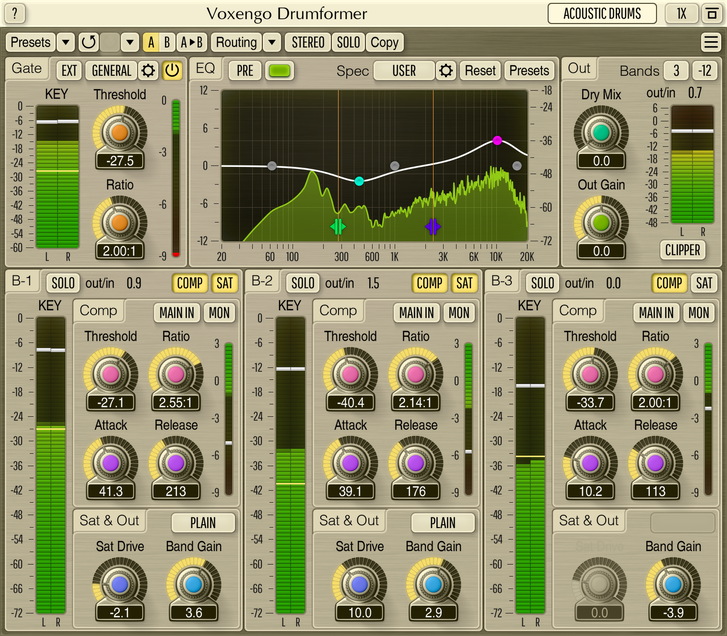
Task: Change the Bands count selector
Action: [x=676, y=70]
